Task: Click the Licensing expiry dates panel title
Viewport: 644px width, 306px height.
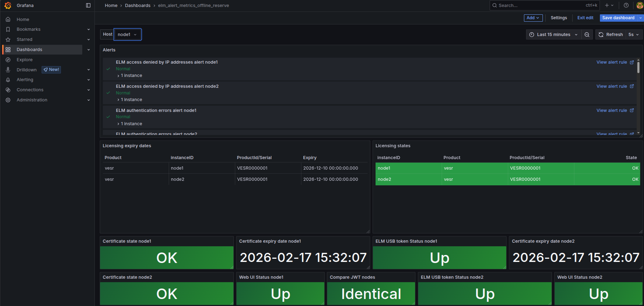Action: point(127,146)
